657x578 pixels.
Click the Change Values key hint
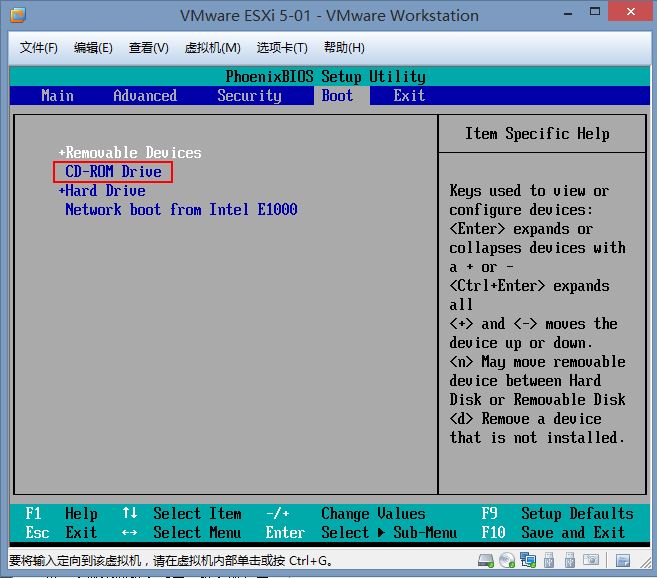pos(346,513)
